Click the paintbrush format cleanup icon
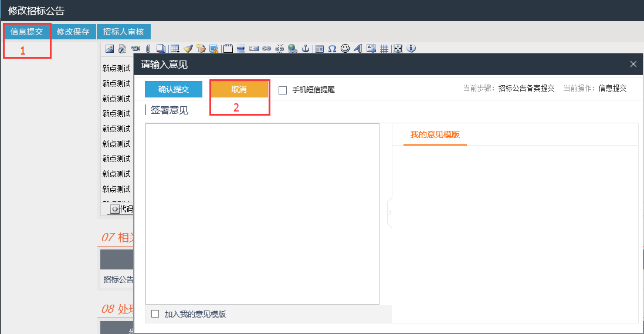The image size is (644, 334). coord(188,49)
